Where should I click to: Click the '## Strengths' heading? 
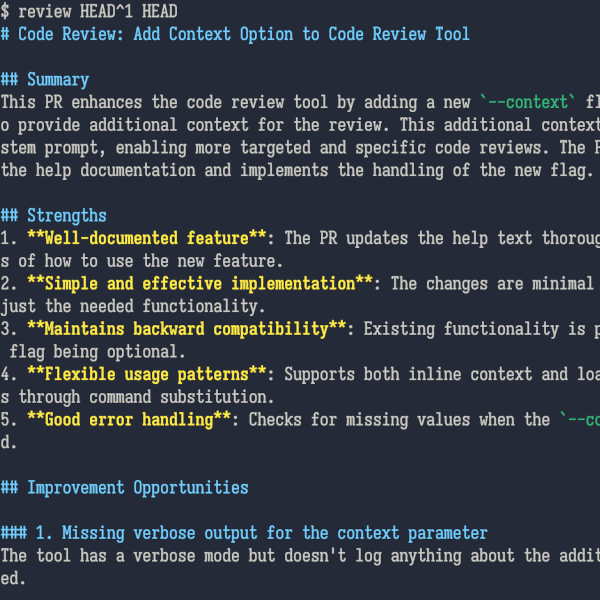(54, 215)
